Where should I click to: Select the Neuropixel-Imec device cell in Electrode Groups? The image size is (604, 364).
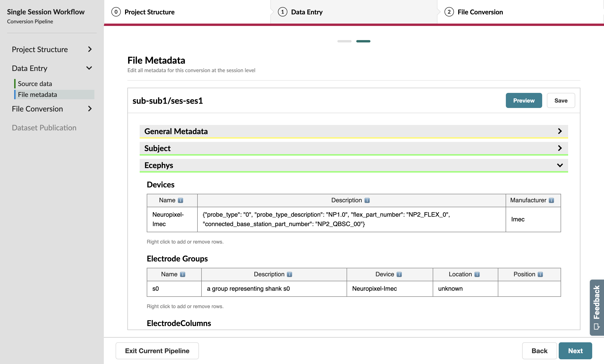click(x=390, y=289)
